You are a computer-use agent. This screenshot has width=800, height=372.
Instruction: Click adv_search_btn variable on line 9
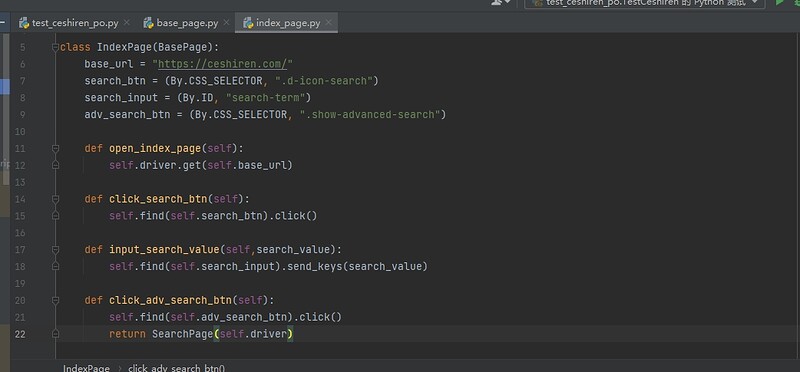pyautogui.click(x=128, y=115)
